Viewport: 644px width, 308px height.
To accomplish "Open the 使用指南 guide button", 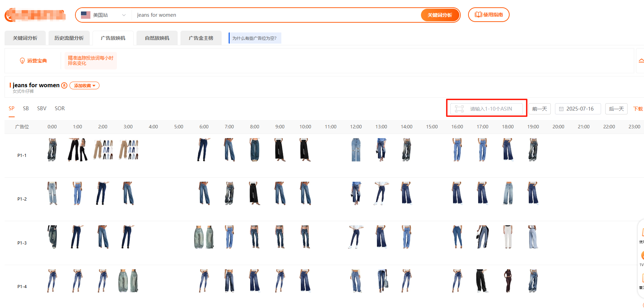I will 489,15.
